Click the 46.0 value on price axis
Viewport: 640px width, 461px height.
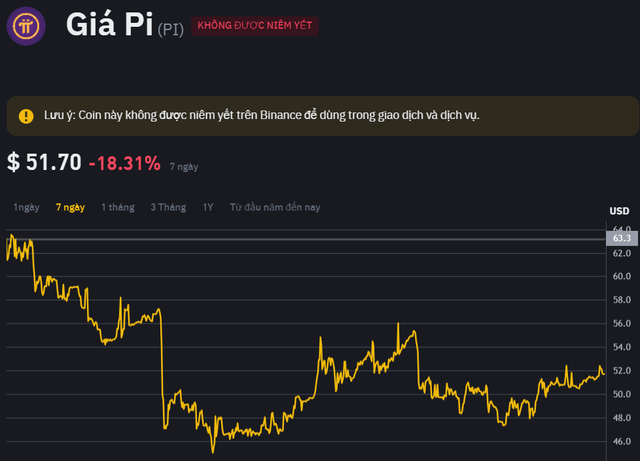(x=621, y=441)
